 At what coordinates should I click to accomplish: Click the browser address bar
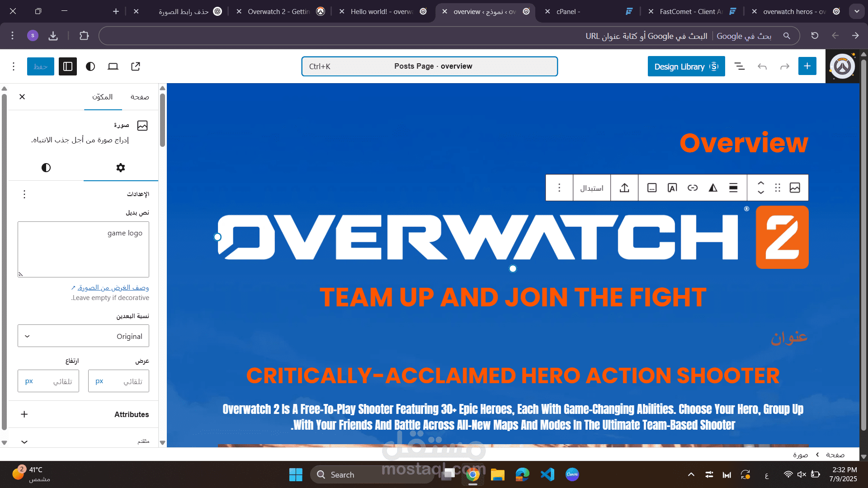448,36
